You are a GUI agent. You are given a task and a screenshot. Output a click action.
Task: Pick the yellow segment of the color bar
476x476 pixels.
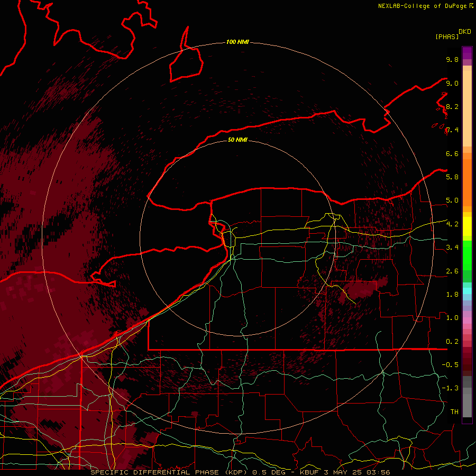click(467, 226)
